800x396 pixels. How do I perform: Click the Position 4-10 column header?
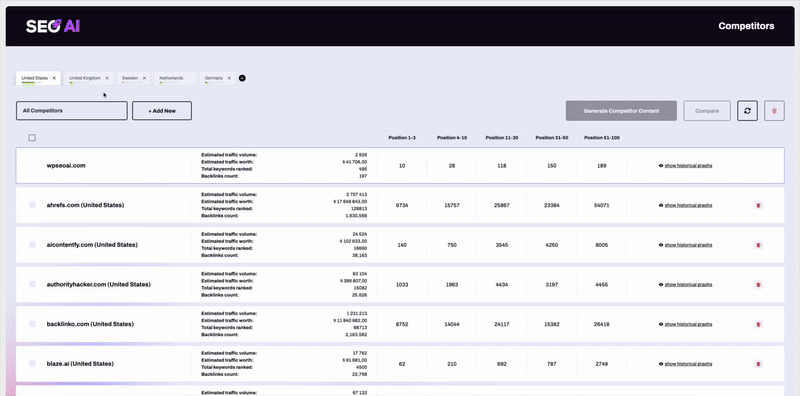pyautogui.click(x=452, y=138)
